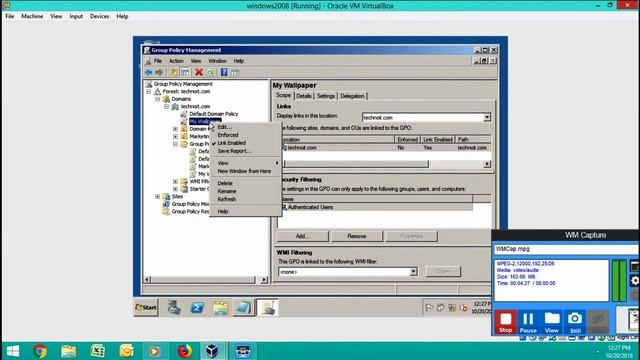
Task: Open Excel from the host taskbar
Action: pos(98,351)
